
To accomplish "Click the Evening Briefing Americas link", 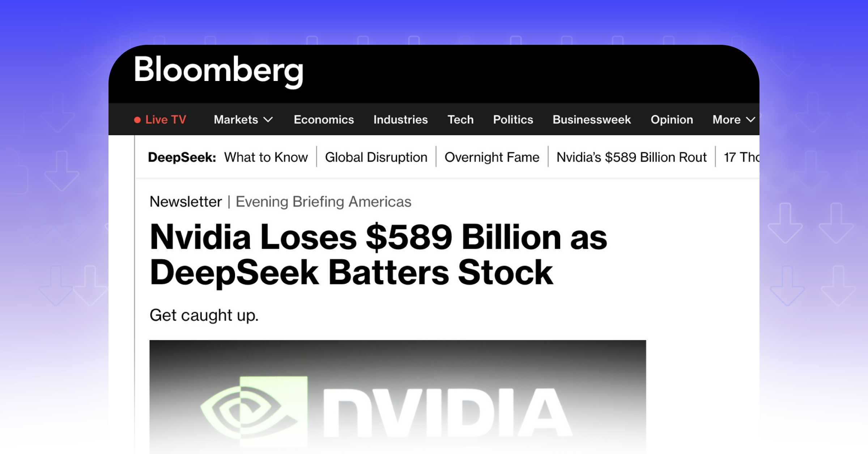I will point(323,202).
